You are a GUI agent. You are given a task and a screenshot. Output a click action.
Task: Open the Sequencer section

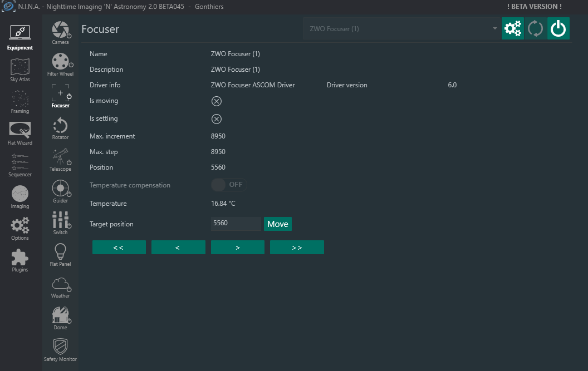click(x=20, y=165)
